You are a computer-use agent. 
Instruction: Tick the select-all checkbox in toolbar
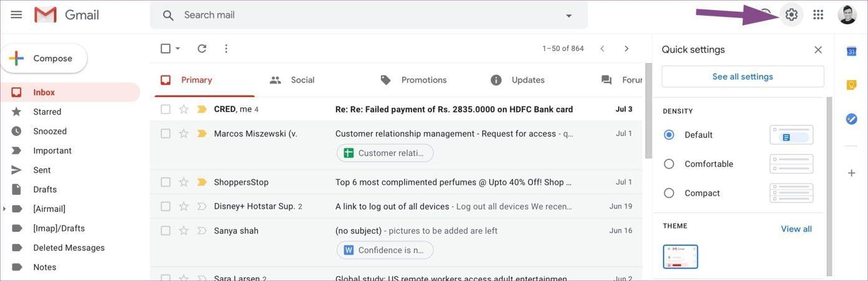tap(165, 49)
